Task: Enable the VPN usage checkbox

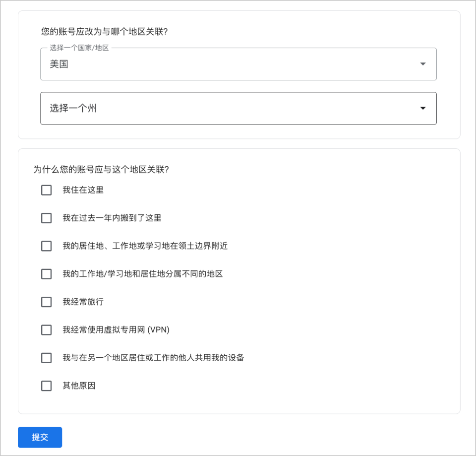Action: click(46, 330)
